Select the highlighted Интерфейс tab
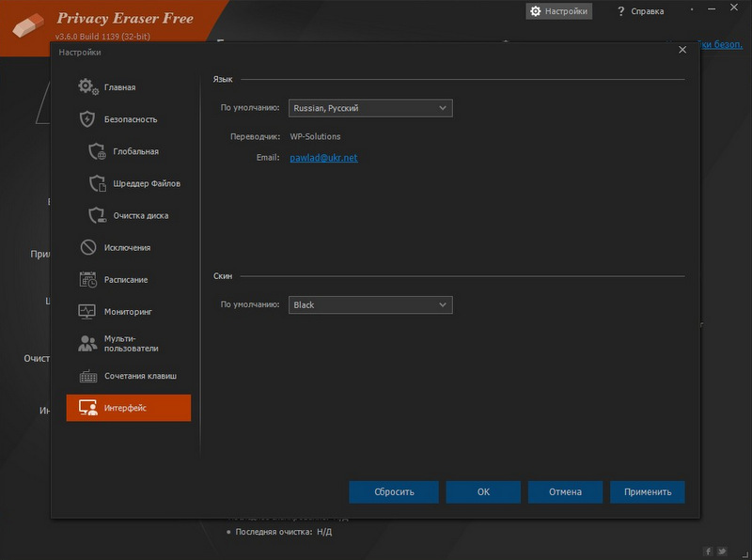This screenshot has height=560, width=752. [129, 408]
